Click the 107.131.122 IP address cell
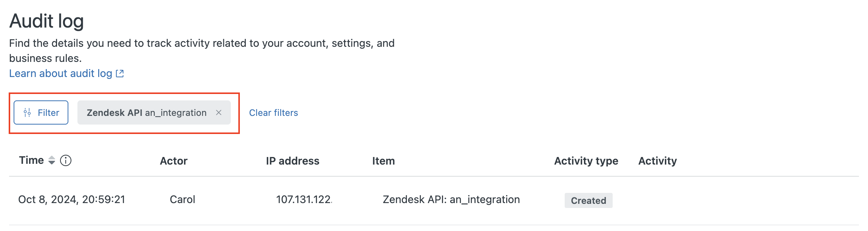This screenshot has height=231, width=868. pyautogui.click(x=304, y=199)
